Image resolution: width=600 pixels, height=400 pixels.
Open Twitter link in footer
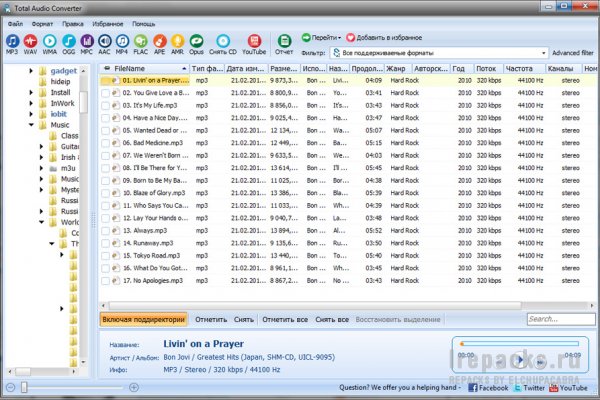click(529, 388)
